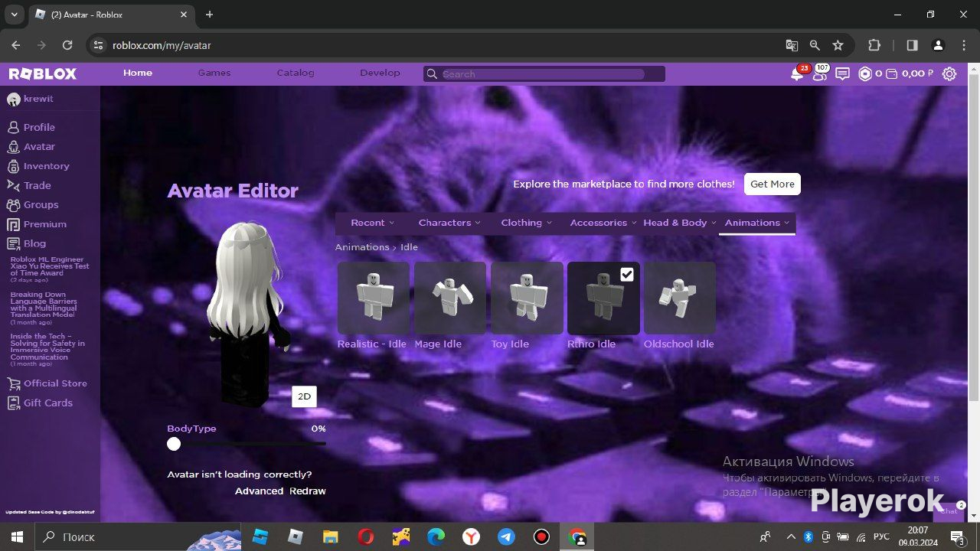
Task: Open the Trade sidebar icon
Action: click(x=13, y=185)
